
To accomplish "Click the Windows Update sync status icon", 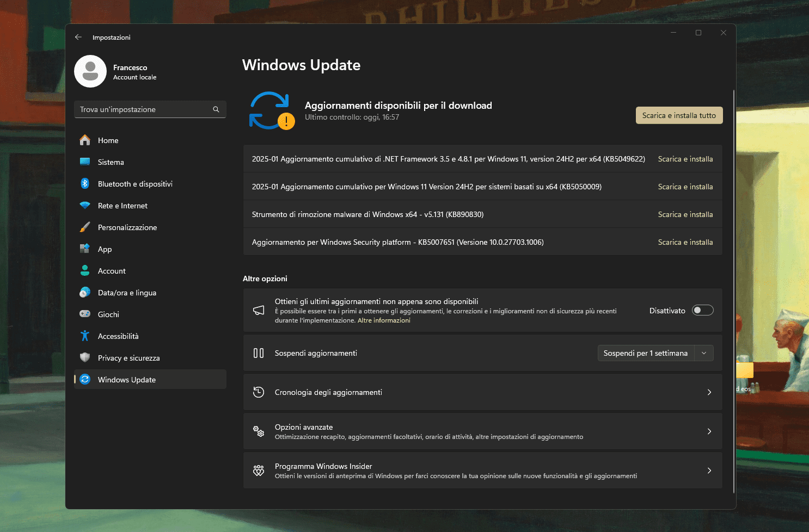I will [x=271, y=110].
